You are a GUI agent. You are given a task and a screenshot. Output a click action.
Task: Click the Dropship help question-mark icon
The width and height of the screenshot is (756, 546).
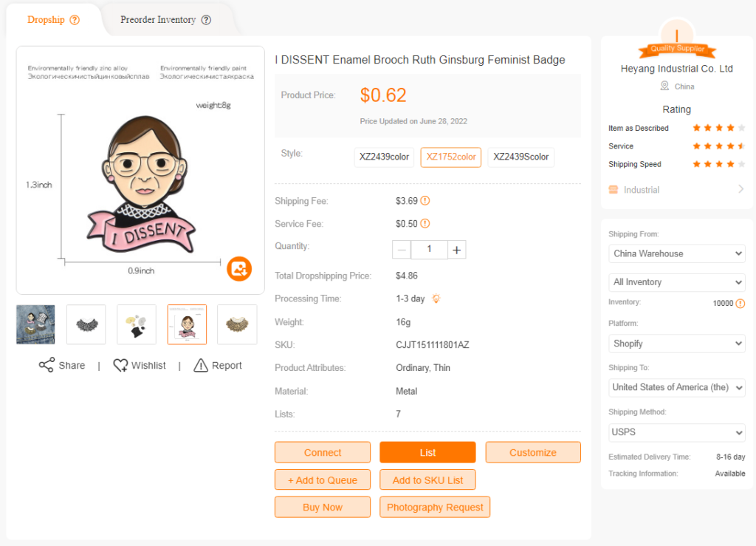75,20
